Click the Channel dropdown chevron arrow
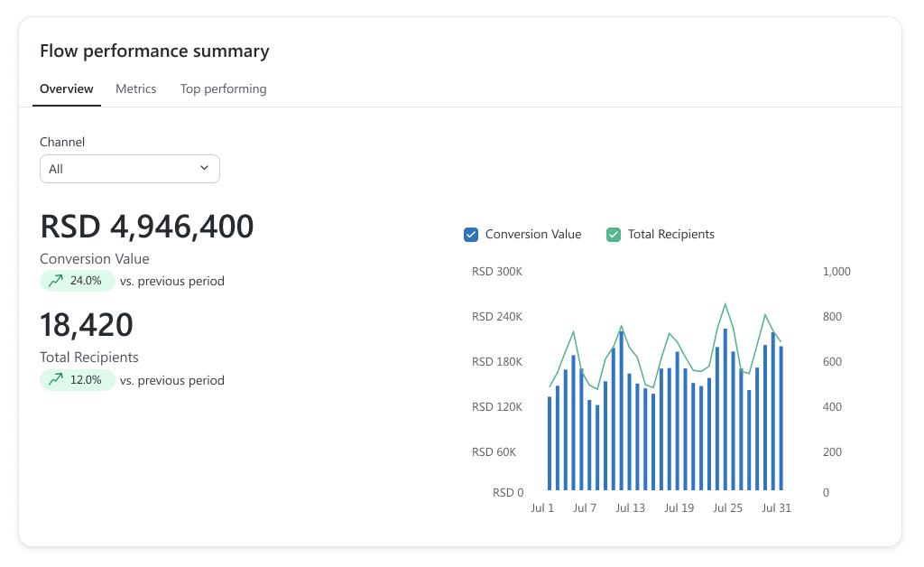The image size is (924, 567). coord(205,168)
